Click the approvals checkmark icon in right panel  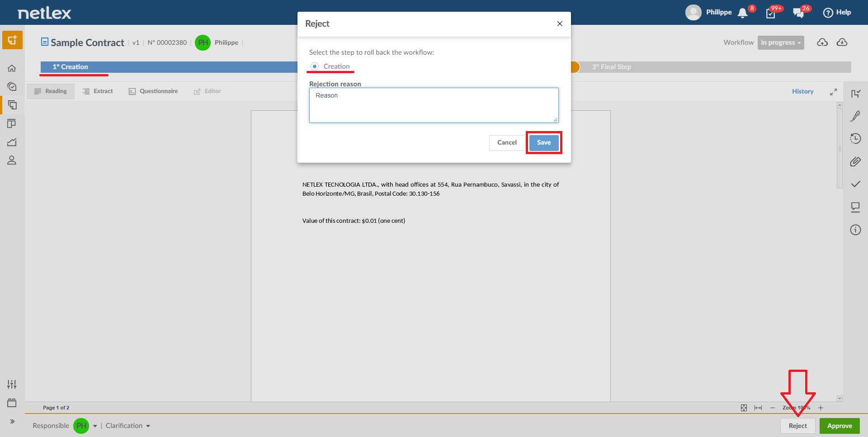point(855,184)
